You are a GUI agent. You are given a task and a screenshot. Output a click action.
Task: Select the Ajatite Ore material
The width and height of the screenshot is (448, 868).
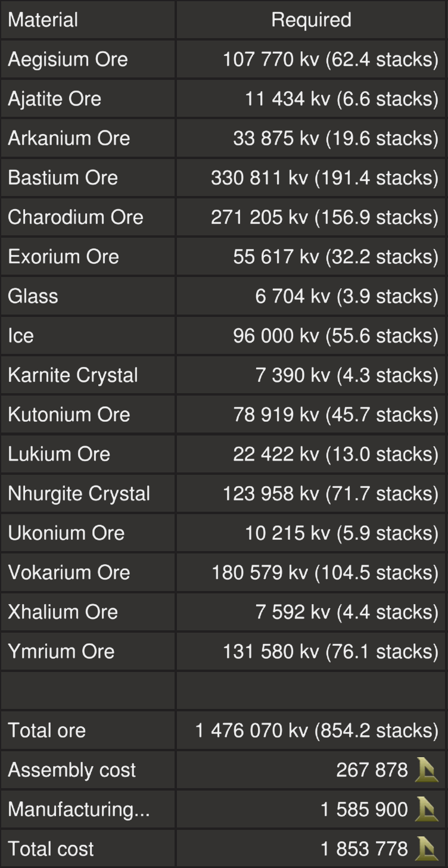[54, 98]
